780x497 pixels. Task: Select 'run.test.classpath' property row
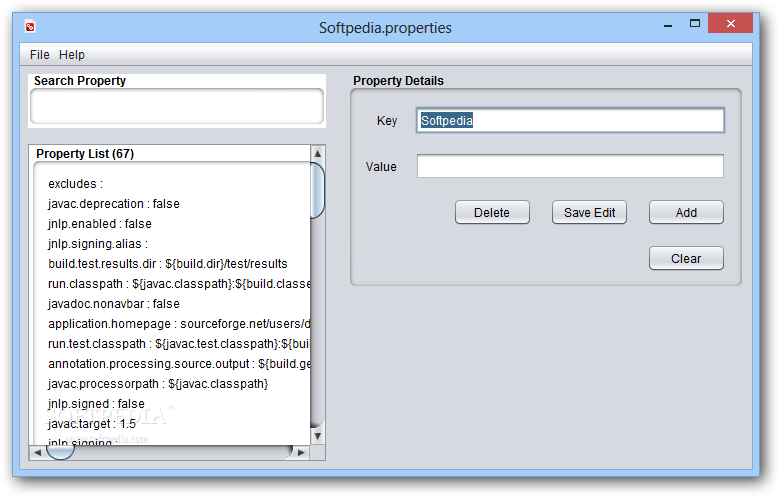tap(179, 344)
